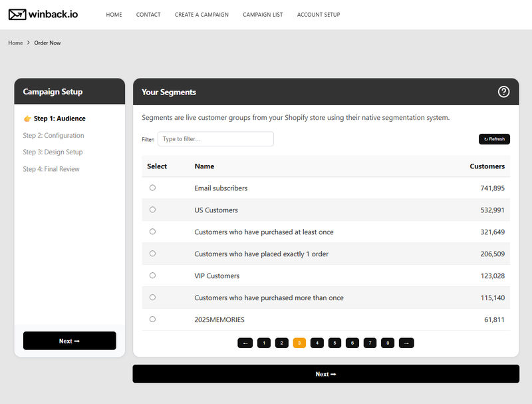This screenshot has height=404, width=532.
Task: Open the help question mark icon
Action: pyautogui.click(x=503, y=92)
